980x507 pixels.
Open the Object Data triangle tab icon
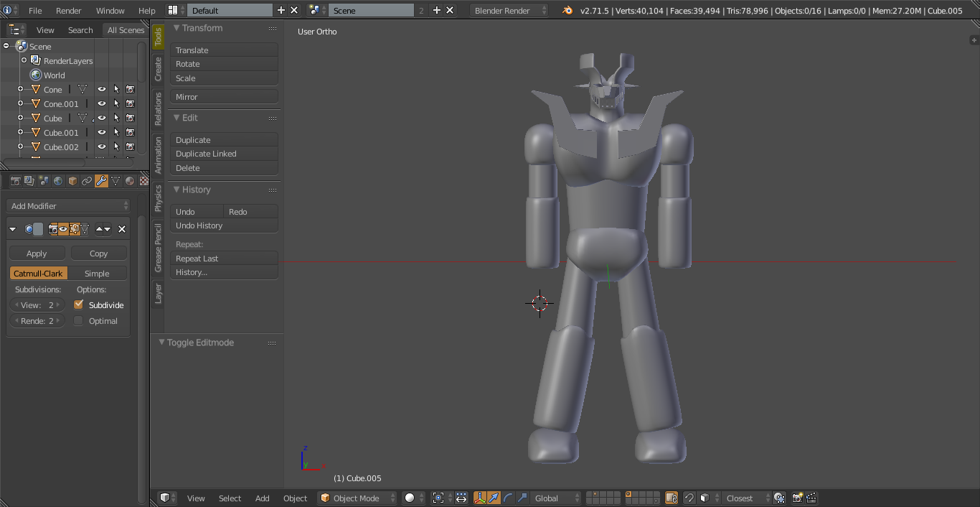[x=116, y=181]
